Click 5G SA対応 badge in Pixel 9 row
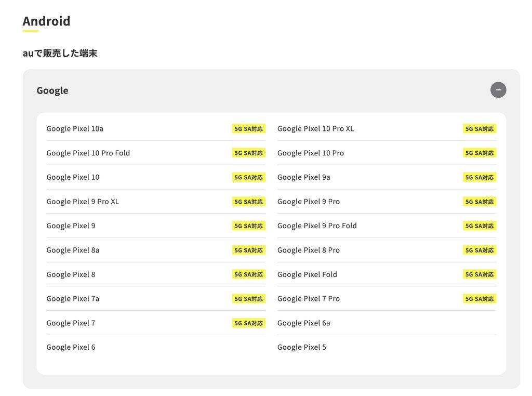This screenshot has height=396, width=532. tap(249, 226)
